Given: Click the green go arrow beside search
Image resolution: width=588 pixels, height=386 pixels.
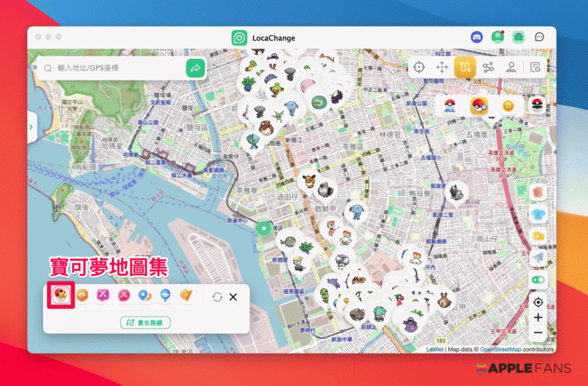Looking at the screenshot, I should (195, 68).
